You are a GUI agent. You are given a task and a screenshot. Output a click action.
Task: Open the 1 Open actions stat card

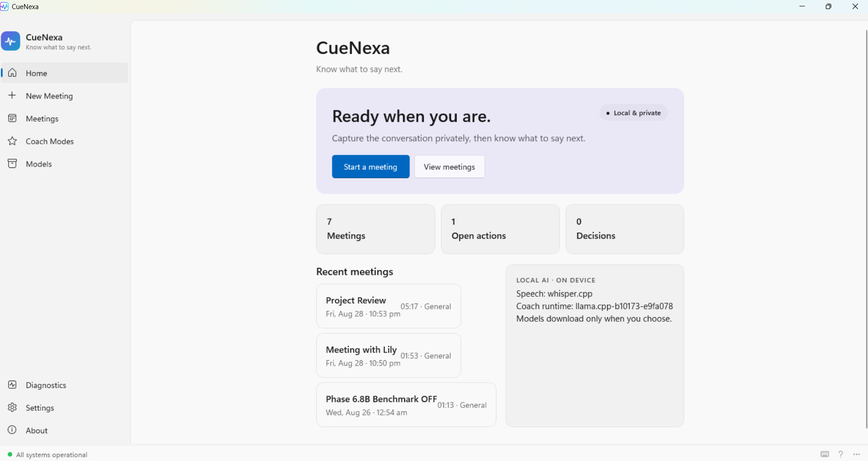tap(500, 229)
